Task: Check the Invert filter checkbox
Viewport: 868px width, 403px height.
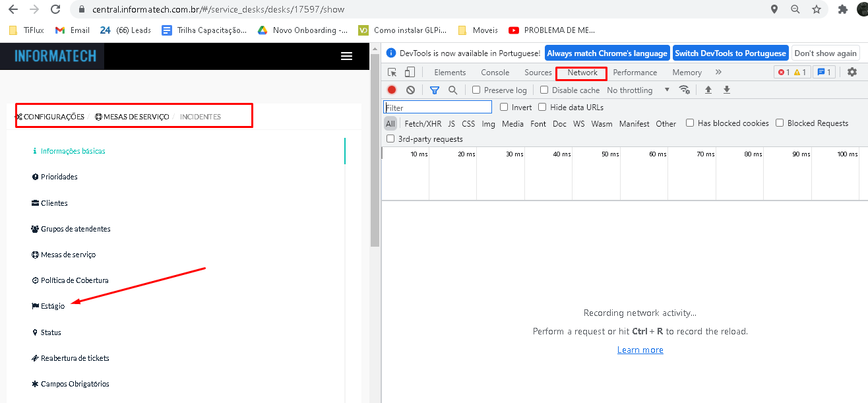Action: point(504,107)
